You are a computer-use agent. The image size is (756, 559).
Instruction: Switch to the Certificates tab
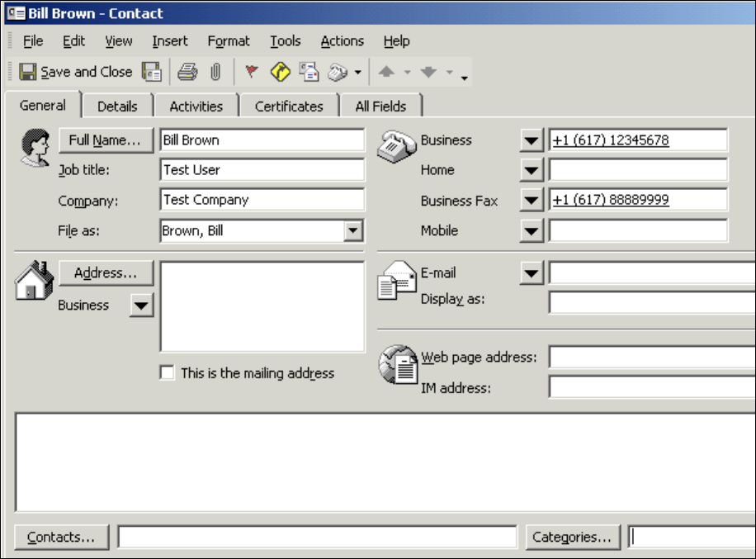coord(289,107)
